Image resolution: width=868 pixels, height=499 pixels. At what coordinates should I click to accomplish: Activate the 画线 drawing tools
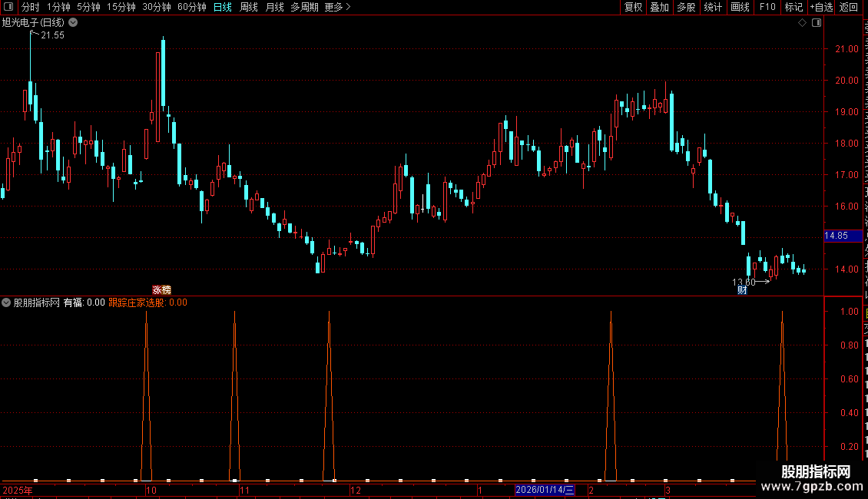tap(740, 7)
